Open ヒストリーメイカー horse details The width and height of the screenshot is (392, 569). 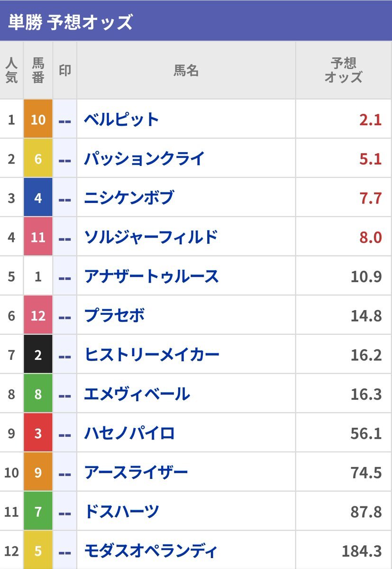pos(152,355)
